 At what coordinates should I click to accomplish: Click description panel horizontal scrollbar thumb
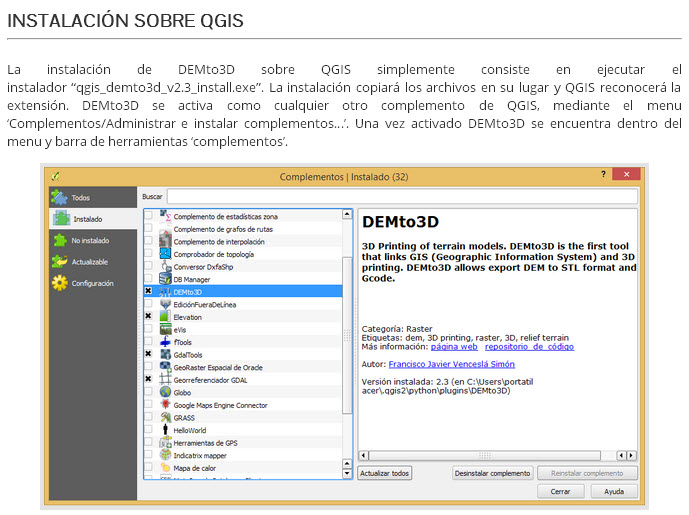point(485,455)
